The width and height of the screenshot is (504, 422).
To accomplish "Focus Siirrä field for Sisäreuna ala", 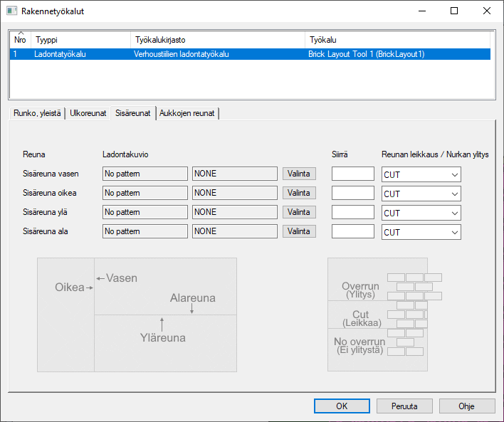I will tap(353, 231).
